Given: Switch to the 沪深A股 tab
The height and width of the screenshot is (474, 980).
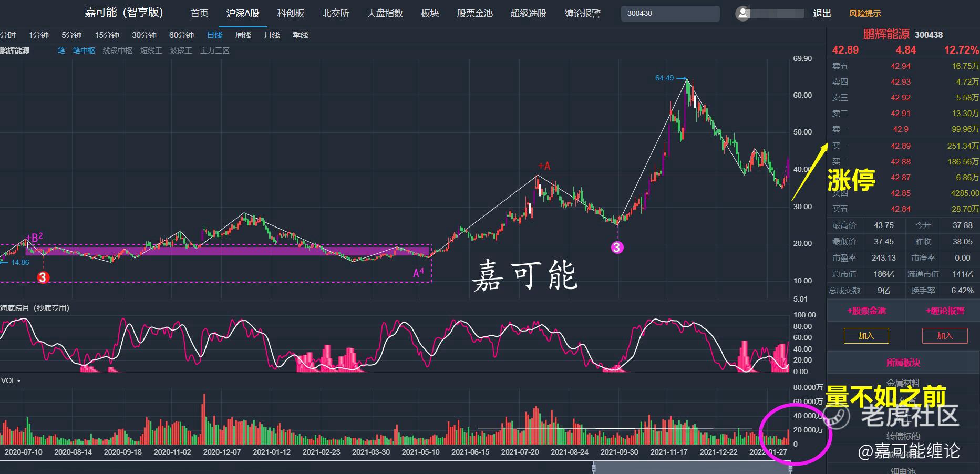Looking at the screenshot, I should [x=243, y=13].
